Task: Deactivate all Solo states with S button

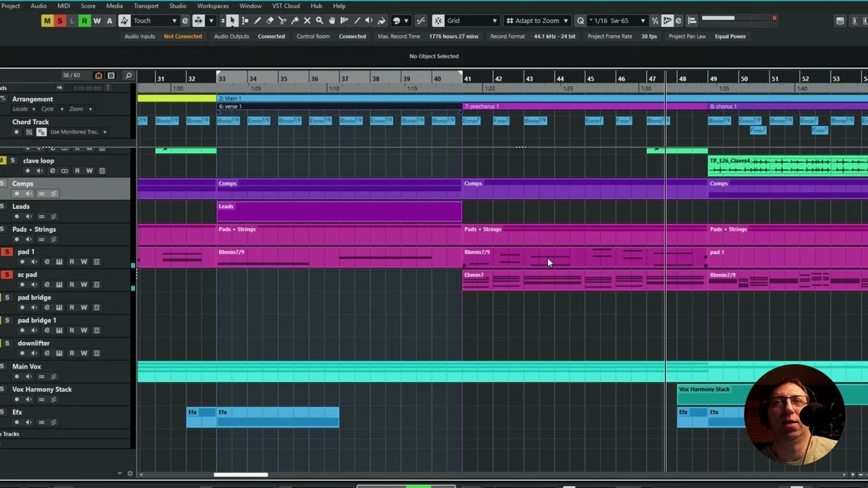Action: pos(60,20)
